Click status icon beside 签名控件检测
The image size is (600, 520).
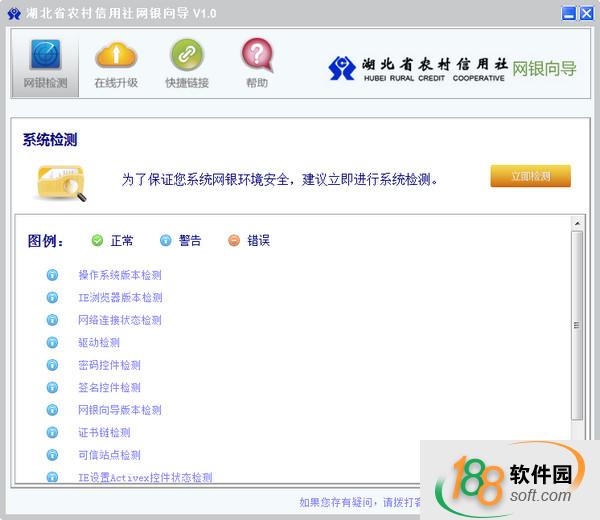[x=52, y=387]
